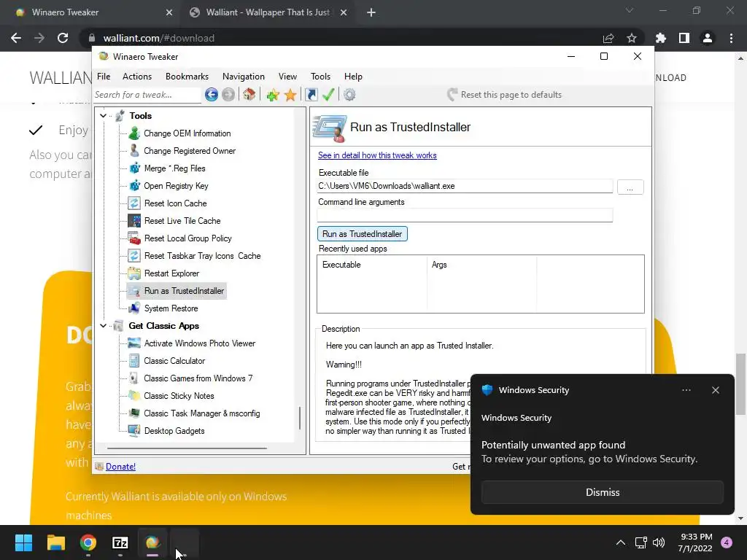Click the back navigation arrow in Winaero toolbar
The image size is (747, 560).
pos(211,95)
